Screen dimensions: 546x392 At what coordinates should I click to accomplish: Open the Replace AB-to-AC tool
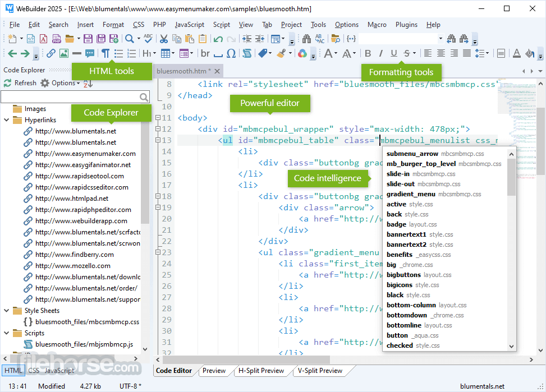319,39
